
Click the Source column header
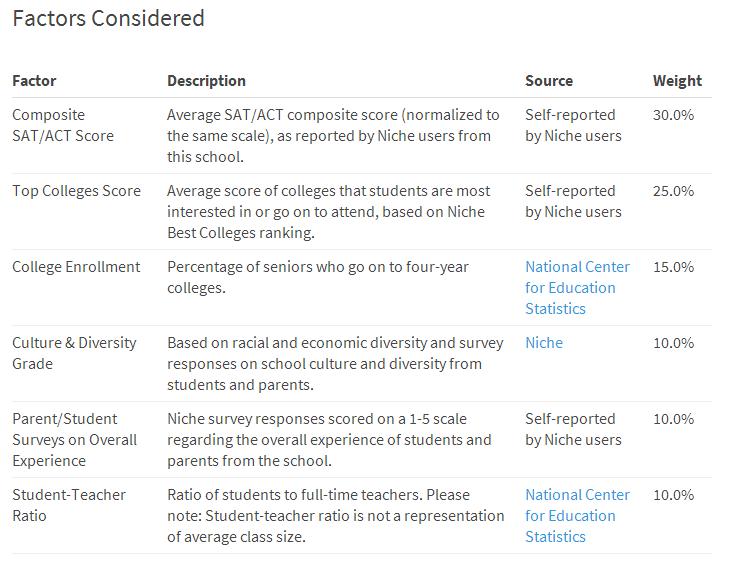point(549,81)
